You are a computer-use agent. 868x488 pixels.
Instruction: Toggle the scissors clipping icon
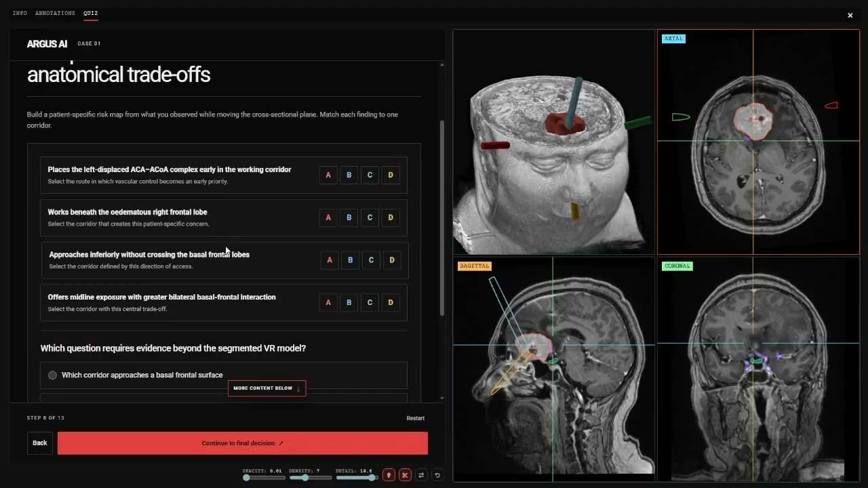pos(405,475)
